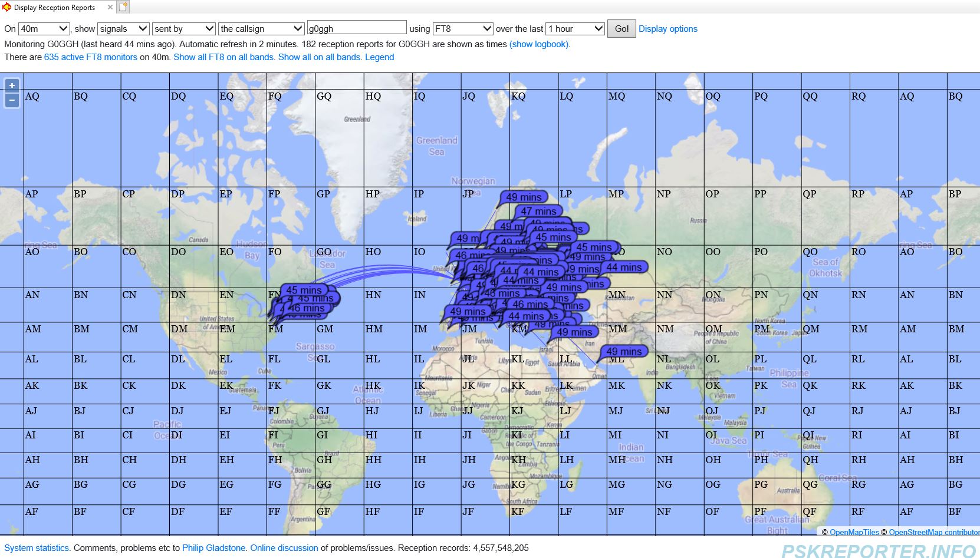Open the FT8 mode dropdown

(x=463, y=28)
